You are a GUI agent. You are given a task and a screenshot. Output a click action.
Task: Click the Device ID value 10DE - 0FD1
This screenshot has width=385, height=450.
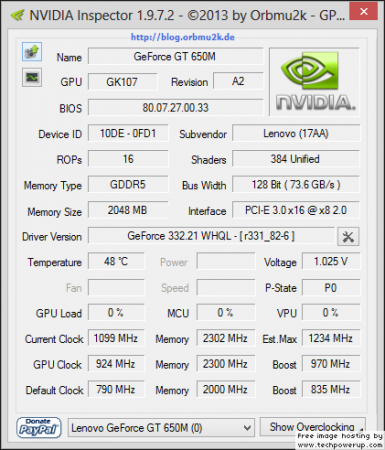click(128, 133)
